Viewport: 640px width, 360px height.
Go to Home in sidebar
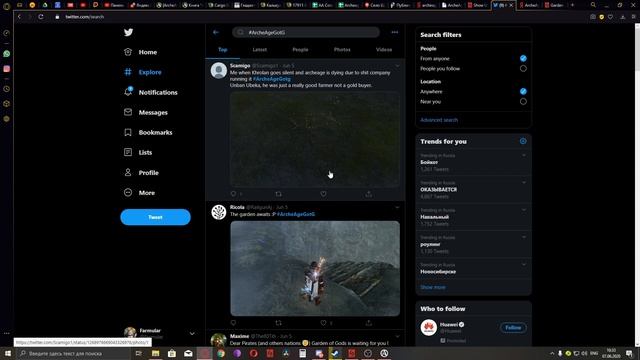coord(140,52)
